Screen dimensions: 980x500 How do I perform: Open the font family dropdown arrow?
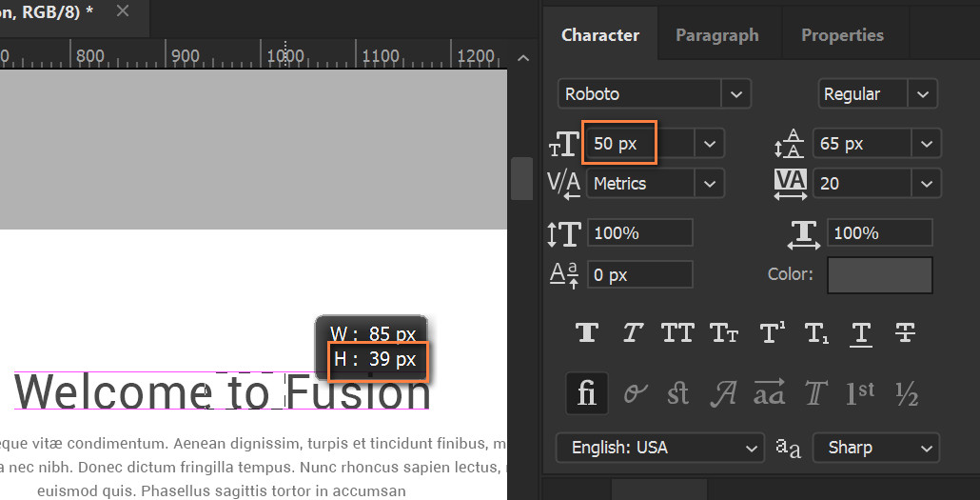click(736, 94)
